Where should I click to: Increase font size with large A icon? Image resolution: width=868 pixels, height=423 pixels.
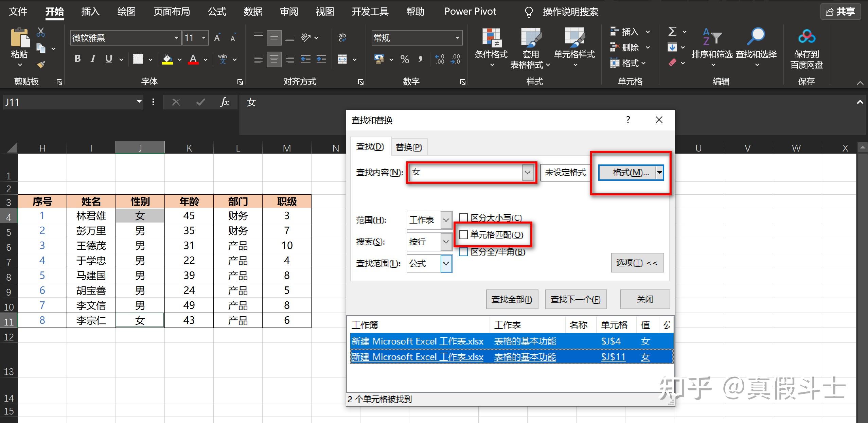pos(217,38)
